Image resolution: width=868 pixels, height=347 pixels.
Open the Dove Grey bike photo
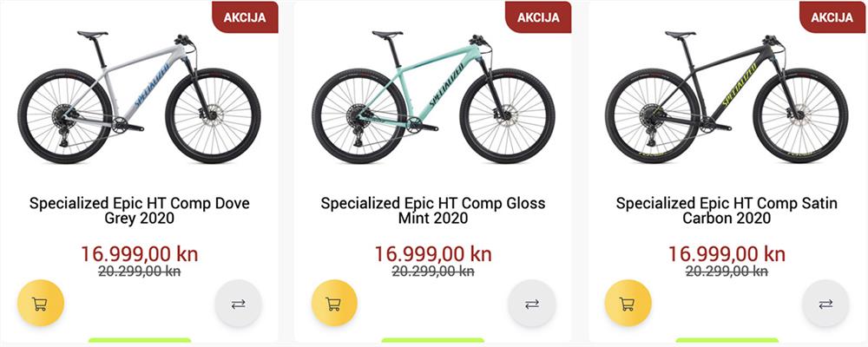pos(139,97)
